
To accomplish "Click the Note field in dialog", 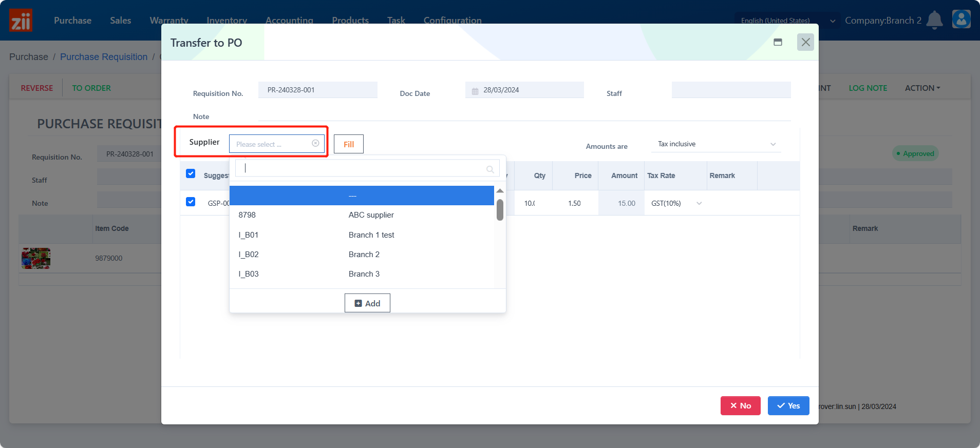I will [524, 114].
